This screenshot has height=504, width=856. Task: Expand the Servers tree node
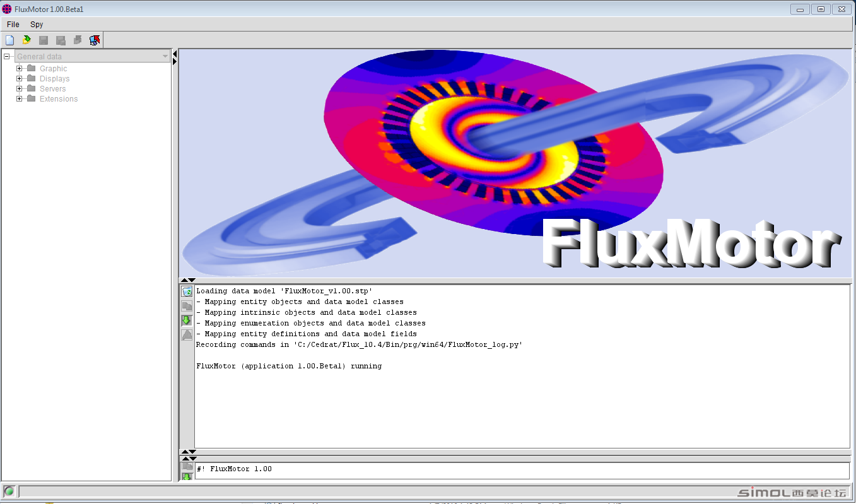pyautogui.click(x=19, y=89)
